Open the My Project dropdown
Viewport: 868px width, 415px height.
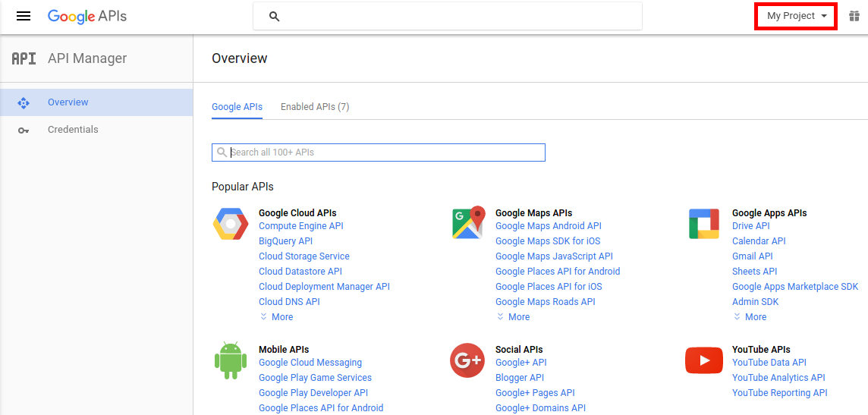(797, 16)
